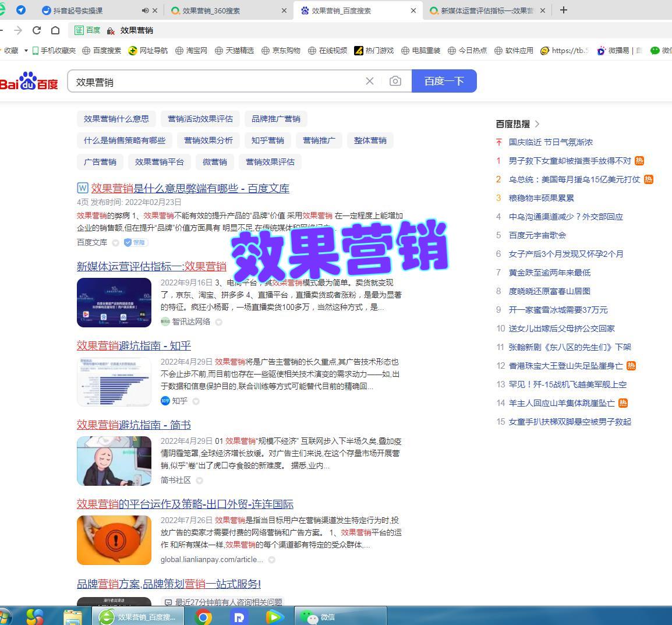Open 在线视频 bookmark
The width and height of the screenshot is (672, 625).
[x=327, y=51]
